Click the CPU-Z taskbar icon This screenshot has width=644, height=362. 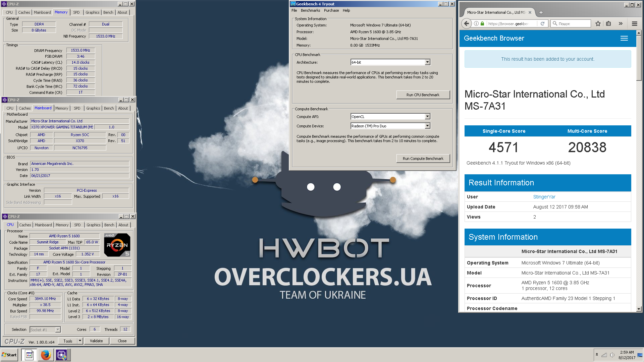[61, 355]
